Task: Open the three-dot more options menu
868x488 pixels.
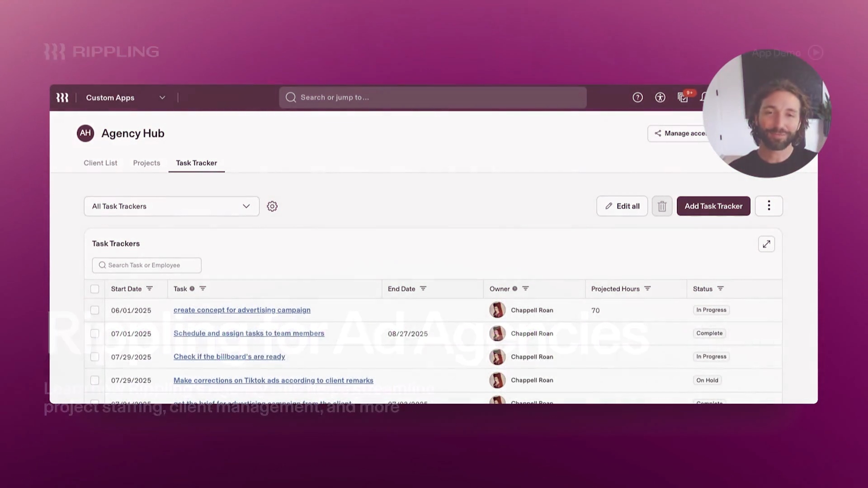Action: pyautogui.click(x=769, y=206)
